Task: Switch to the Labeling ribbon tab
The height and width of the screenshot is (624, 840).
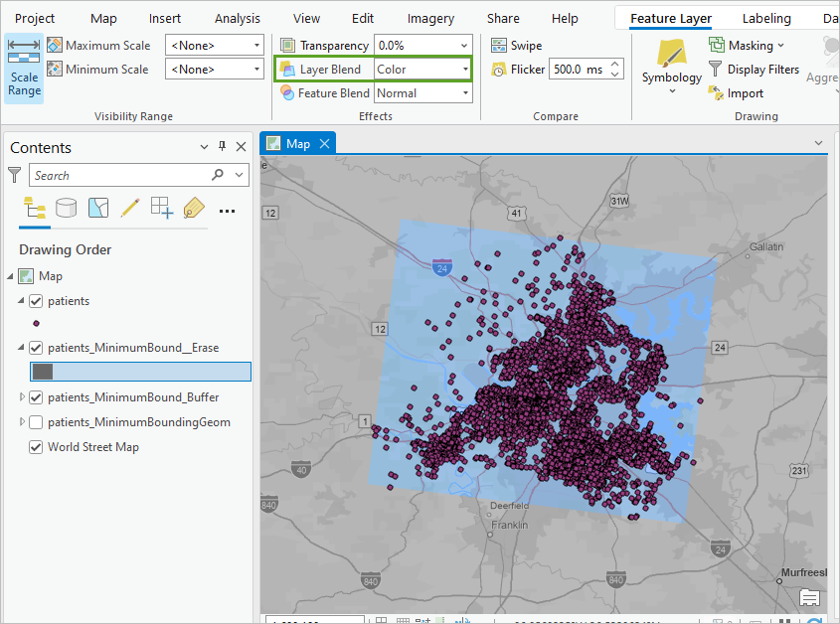Action: (766, 18)
